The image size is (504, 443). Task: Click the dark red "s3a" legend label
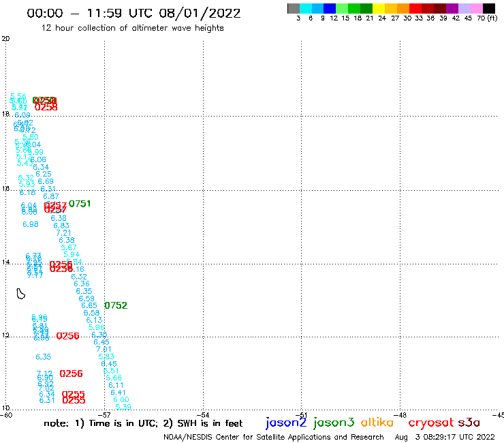[x=469, y=423]
